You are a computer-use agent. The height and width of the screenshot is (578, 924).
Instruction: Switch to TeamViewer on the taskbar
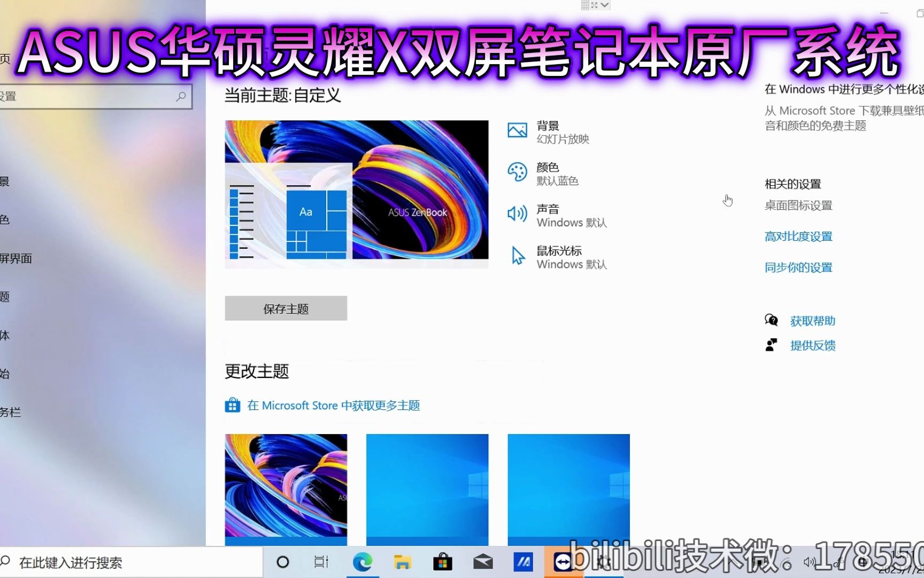tap(563, 562)
